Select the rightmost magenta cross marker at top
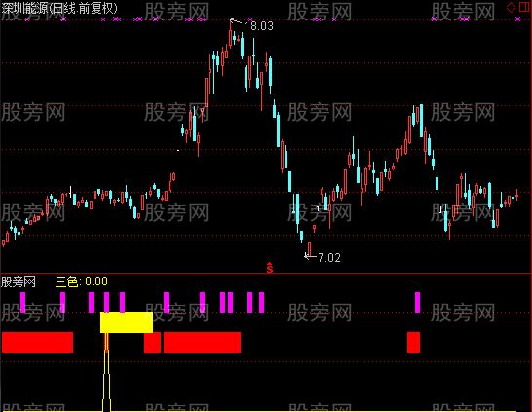This screenshot has height=412, width=532. [517, 19]
